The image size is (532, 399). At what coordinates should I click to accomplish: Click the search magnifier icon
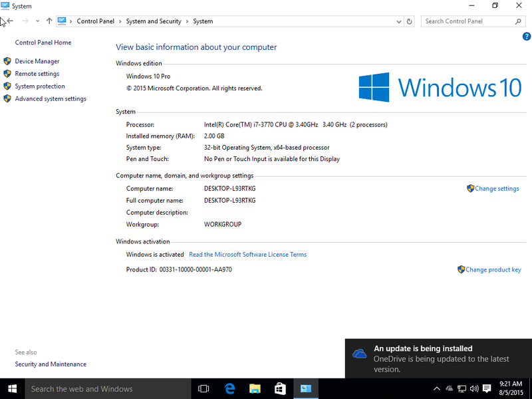click(x=518, y=21)
